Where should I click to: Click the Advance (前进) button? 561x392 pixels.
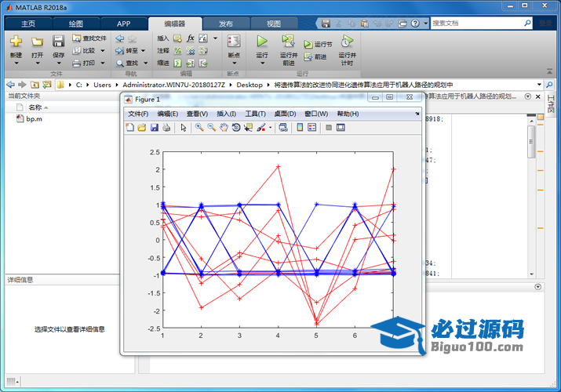click(x=315, y=56)
